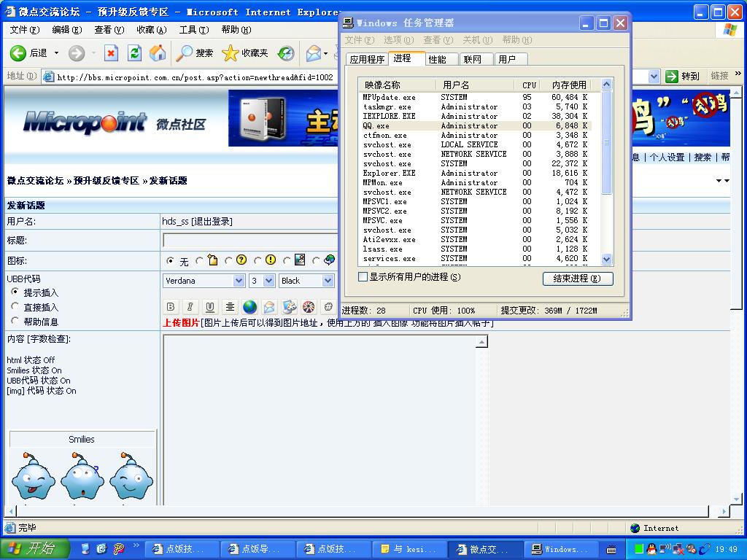Click the surprised smiley face
The height and width of the screenshot is (560, 747).
pos(82,477)
